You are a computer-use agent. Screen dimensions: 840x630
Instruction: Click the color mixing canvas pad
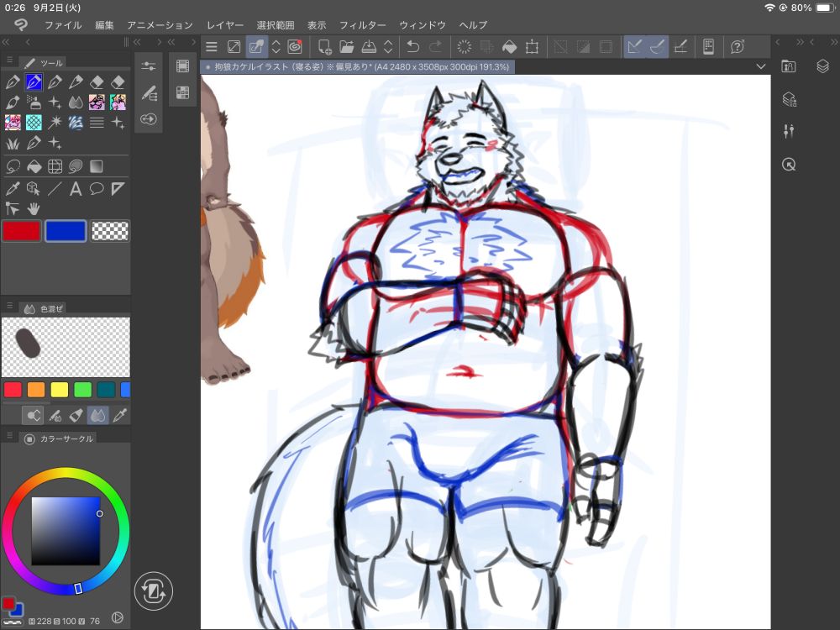[66, 347]
